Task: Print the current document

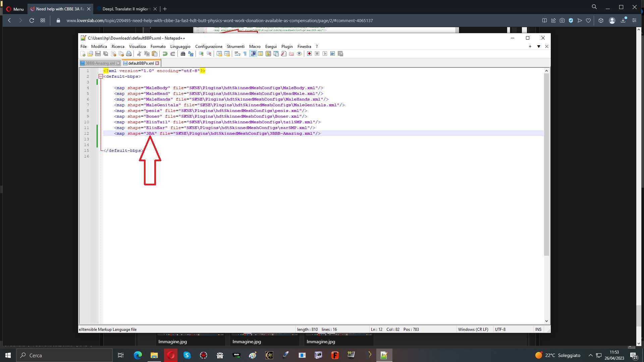Action: click(129, 54)
